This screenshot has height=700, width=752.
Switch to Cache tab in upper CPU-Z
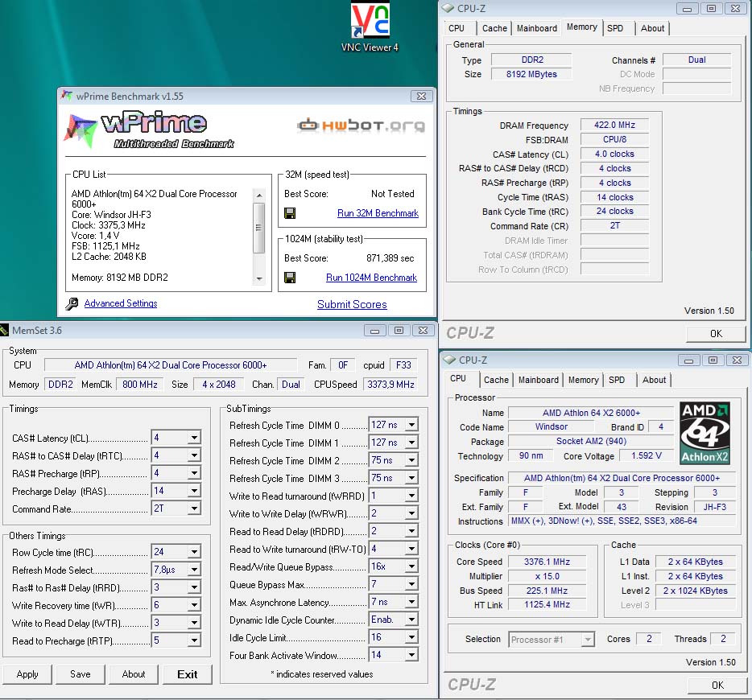(494, 28)
